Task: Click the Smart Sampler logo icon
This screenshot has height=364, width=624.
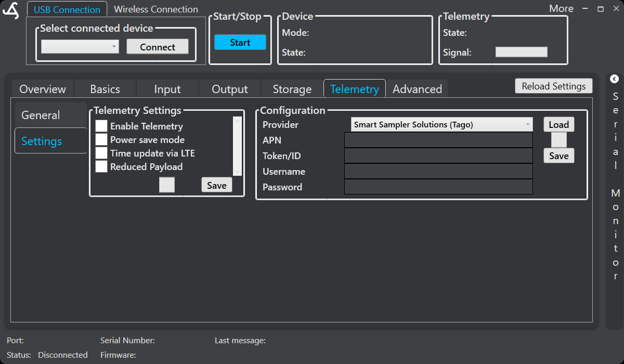Action: click(x=10, y=10)
